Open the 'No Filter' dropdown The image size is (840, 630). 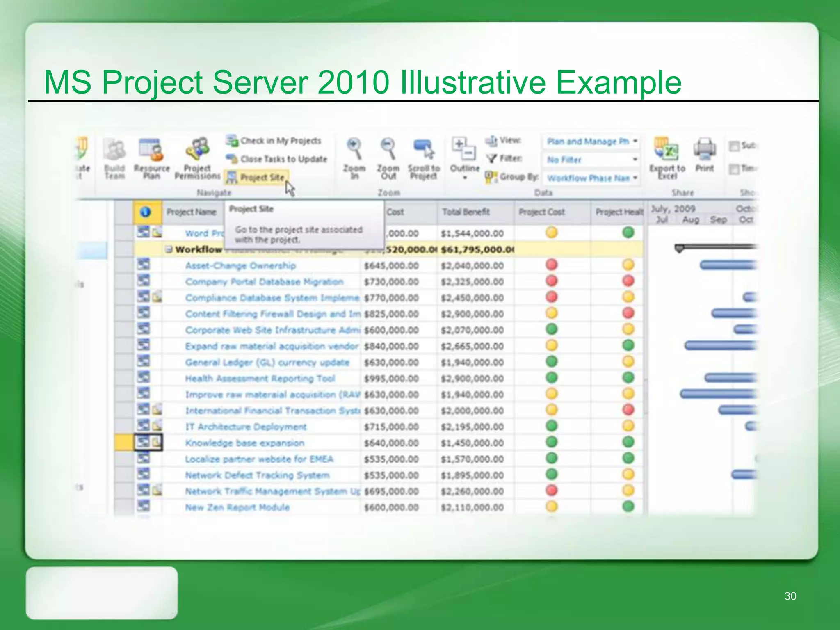click(x=592, y=160)
